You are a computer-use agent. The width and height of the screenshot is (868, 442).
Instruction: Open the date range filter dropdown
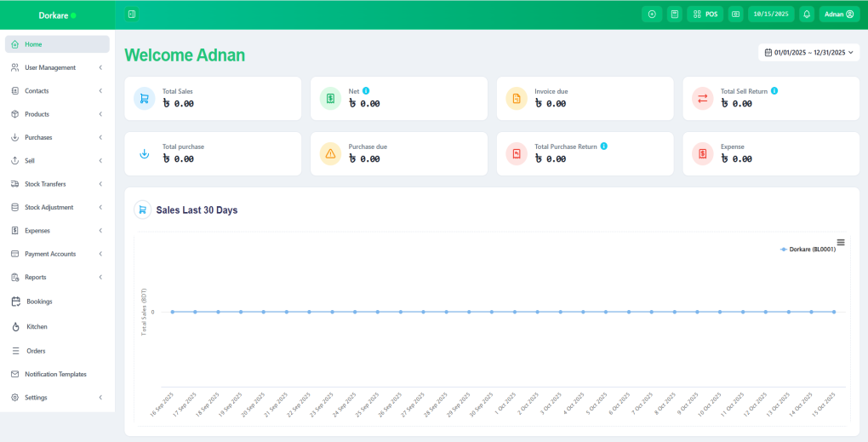pos(808,53)
